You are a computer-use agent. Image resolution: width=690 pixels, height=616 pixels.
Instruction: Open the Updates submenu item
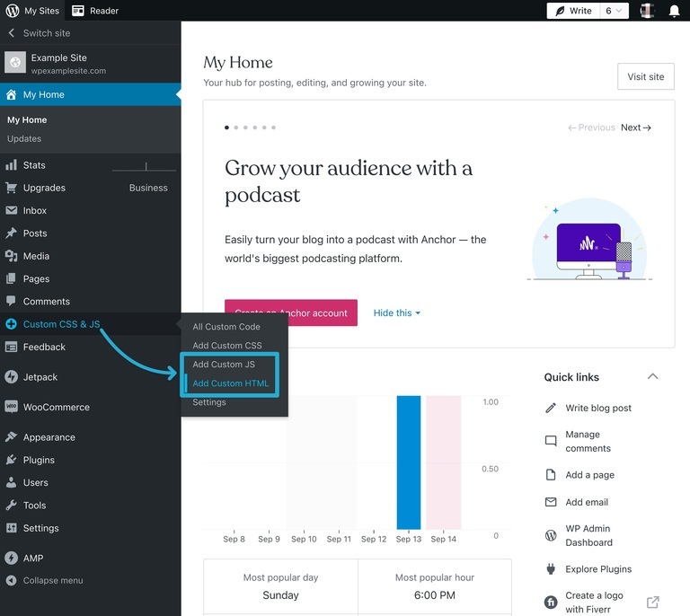24,138
